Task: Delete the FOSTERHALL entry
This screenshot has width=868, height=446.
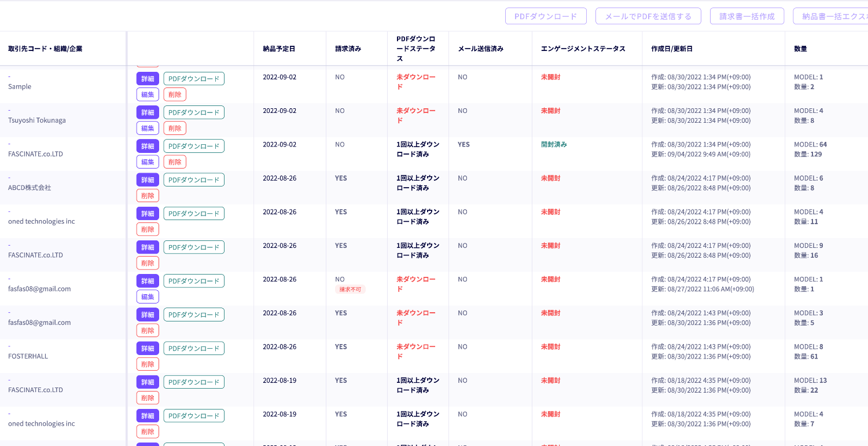Action: (x=148, y=364)
